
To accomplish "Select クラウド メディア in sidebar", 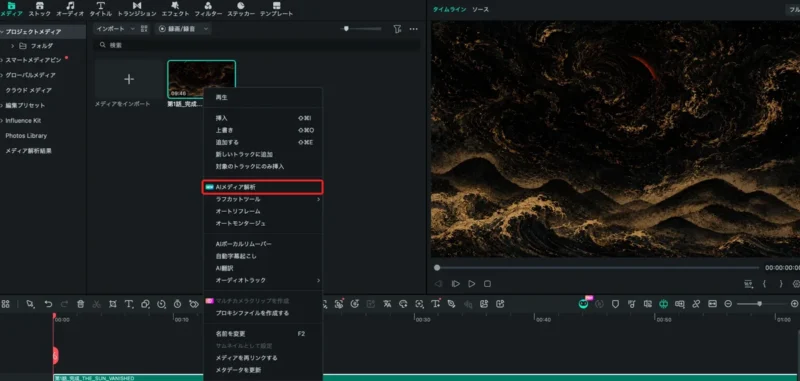I will [29, 90].
